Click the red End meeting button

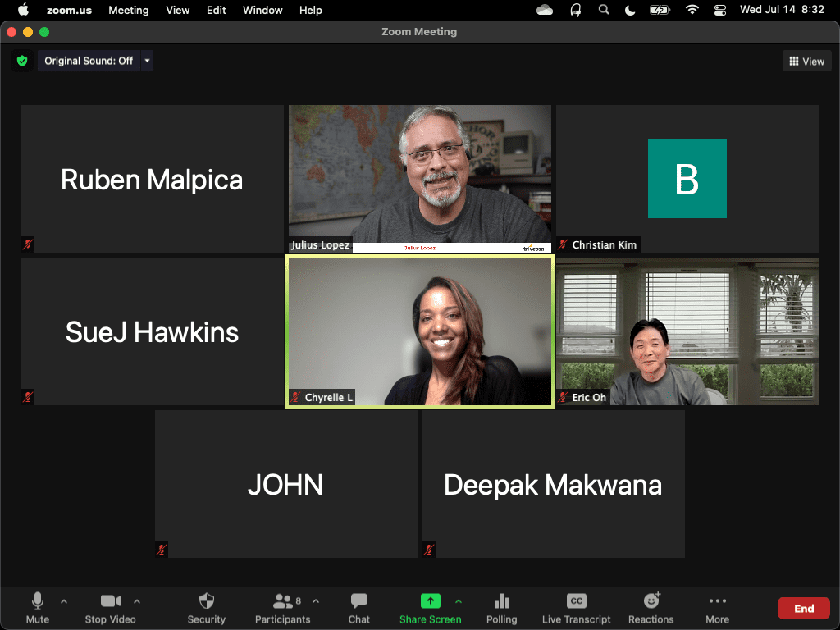point(804,608)
